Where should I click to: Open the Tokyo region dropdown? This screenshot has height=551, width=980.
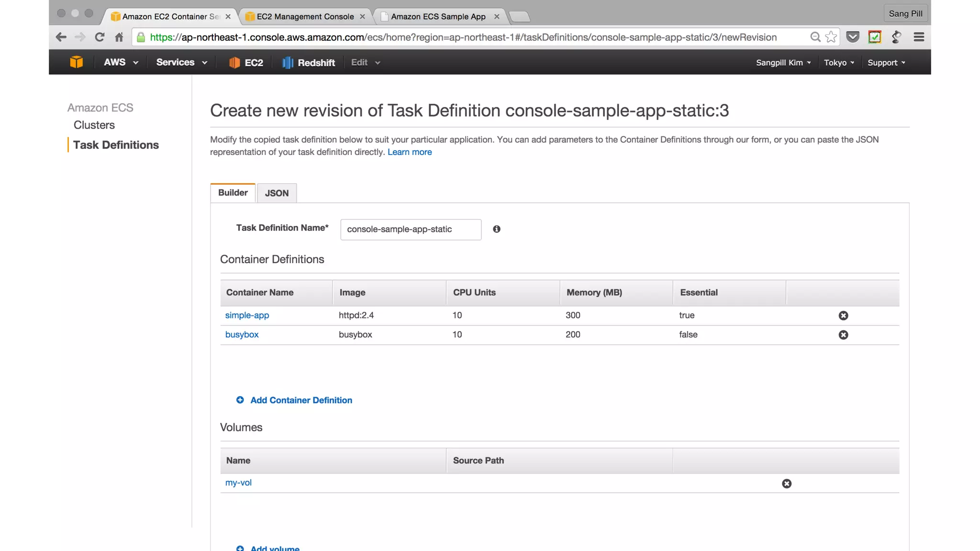[x=838, y=63]
